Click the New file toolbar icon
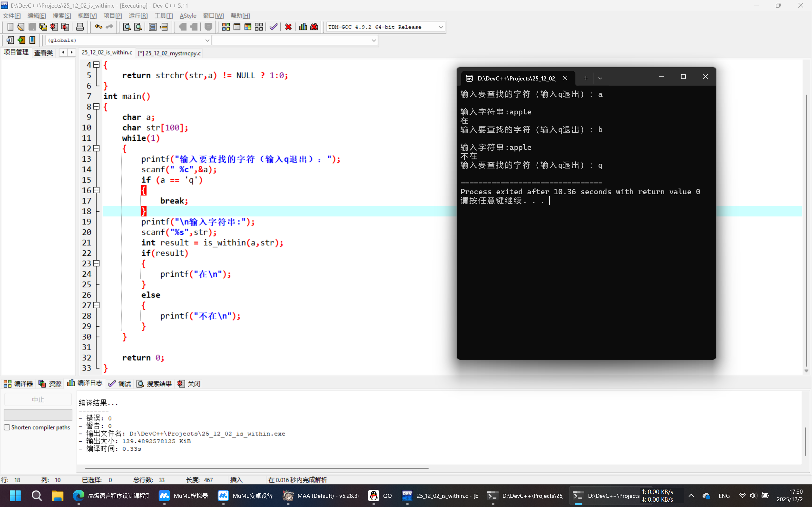 click(10, 27)
